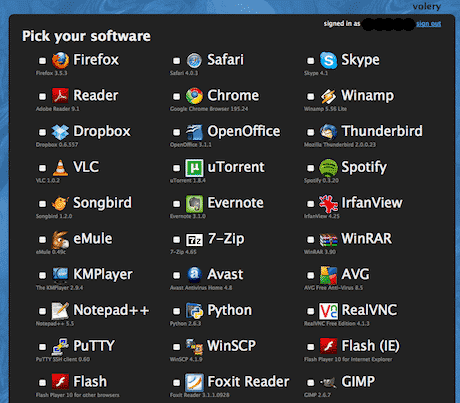Click the Evernote elephant icon
The width and height of the screenshot is (460, 403).
(194, 204)
